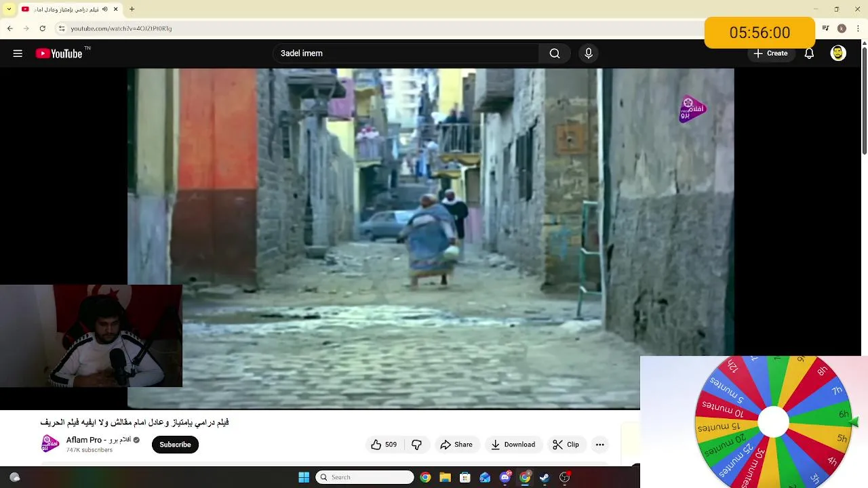The height and width of the screenshot is (488, 868).
Task: Create a Clip of the video
Action: (x=566, y=445)
